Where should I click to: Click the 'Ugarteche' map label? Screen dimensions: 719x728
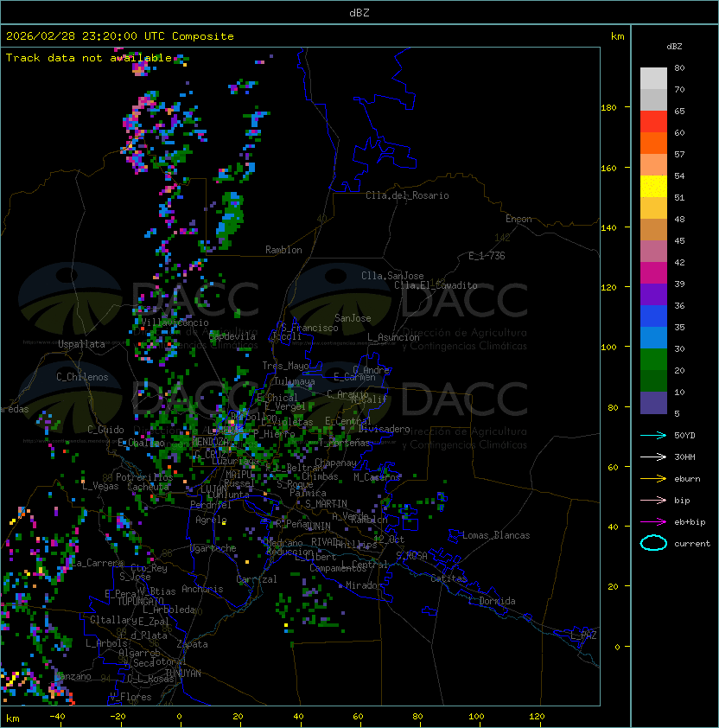point(213,548)
